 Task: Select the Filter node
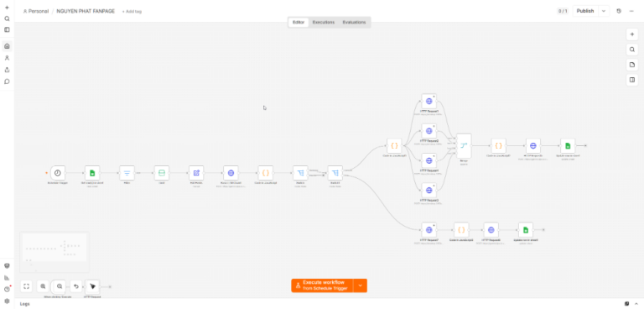click(127, 173)
